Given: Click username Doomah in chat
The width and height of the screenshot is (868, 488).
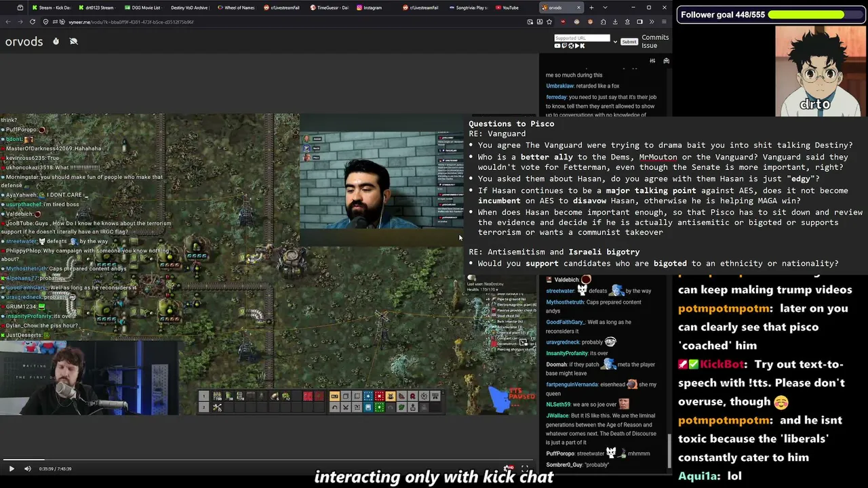Looking at the screenshot, I should click(556, 365).
